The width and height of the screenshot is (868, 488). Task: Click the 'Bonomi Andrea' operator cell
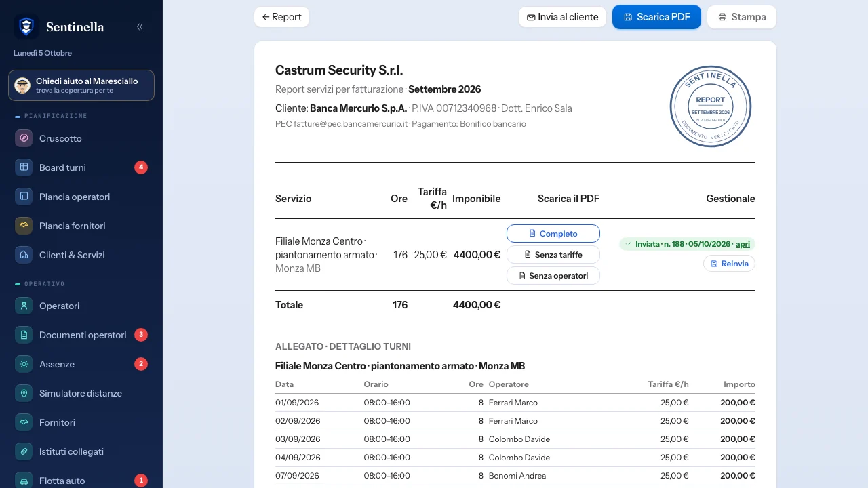point(517,476)
